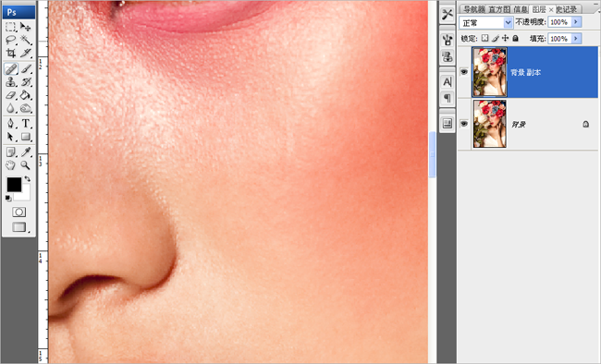Reset default foreground and background colors
Viewport: 601px width, 364px height.
[x=8, y=198]
